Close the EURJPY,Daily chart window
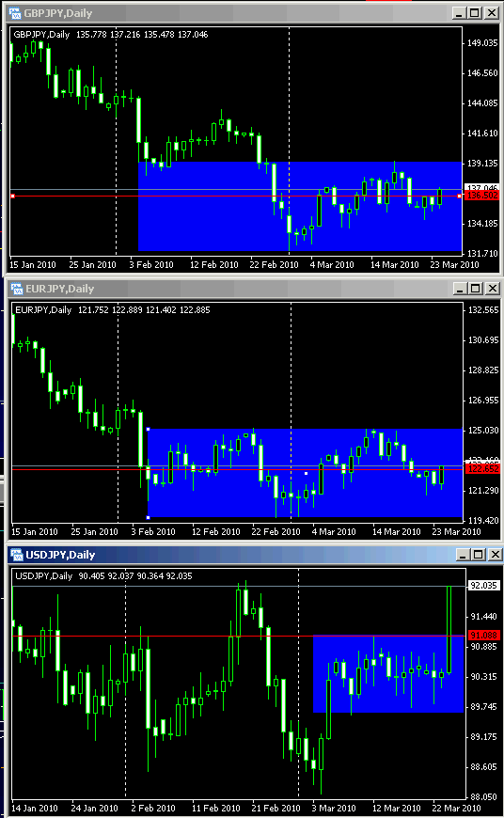Screen dimensions: 504x818 click(493, 288)
